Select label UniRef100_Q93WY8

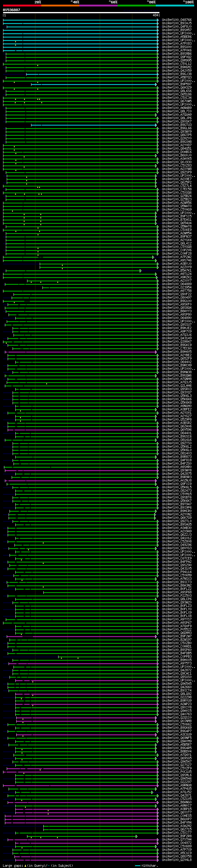tap(177, 470)
